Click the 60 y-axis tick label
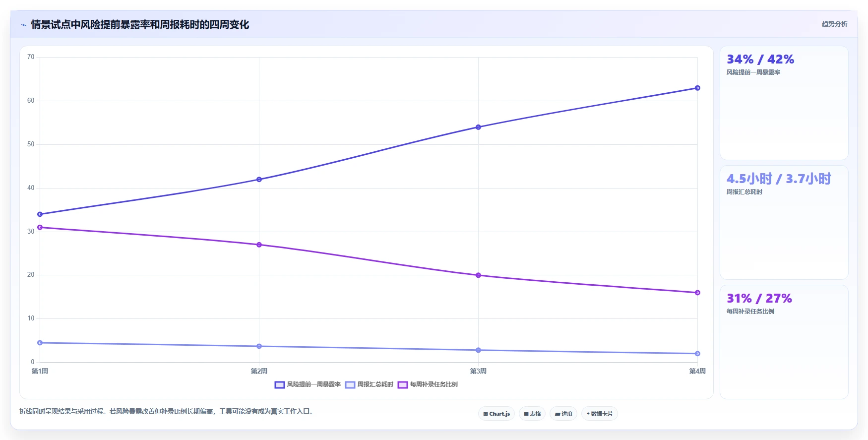Image resolution: width=868 pixels, height=440 pixels. (31, 101)
